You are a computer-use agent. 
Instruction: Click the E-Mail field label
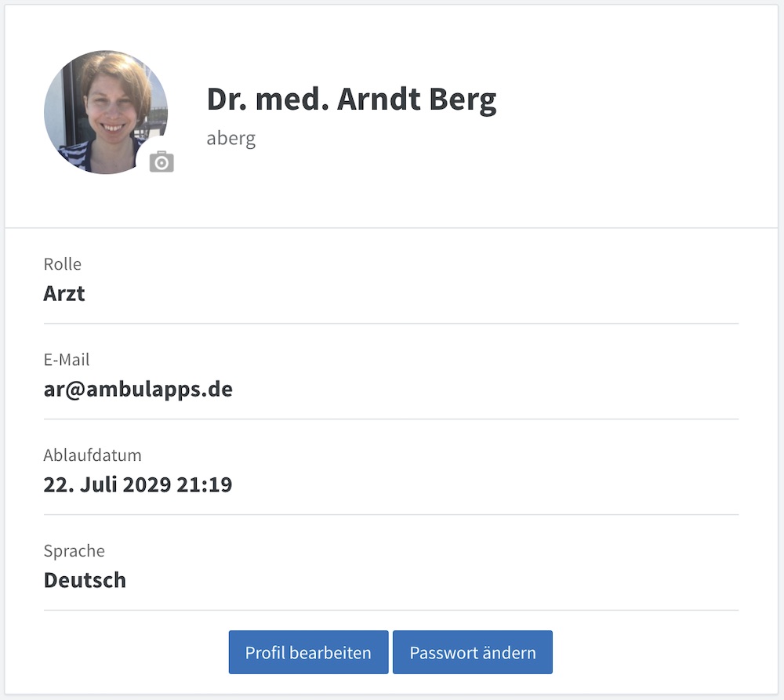click(x=67, y=360)
